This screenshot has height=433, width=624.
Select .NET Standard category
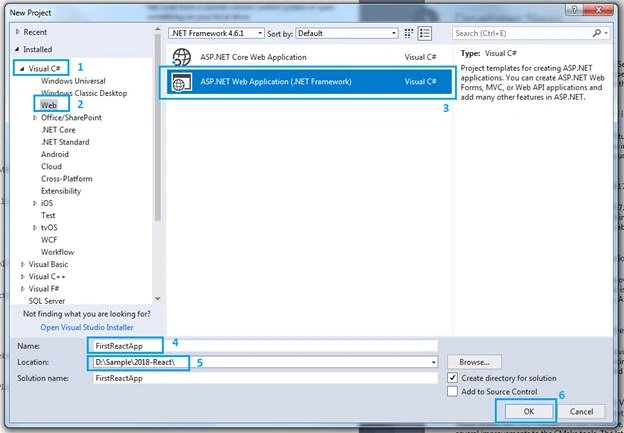(65, 142)
